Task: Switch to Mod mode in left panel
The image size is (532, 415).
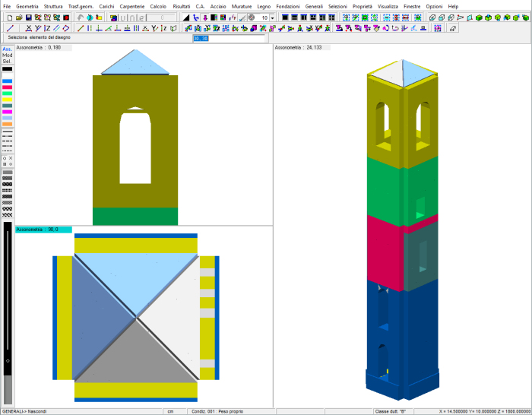Action: tap(7, 55)
